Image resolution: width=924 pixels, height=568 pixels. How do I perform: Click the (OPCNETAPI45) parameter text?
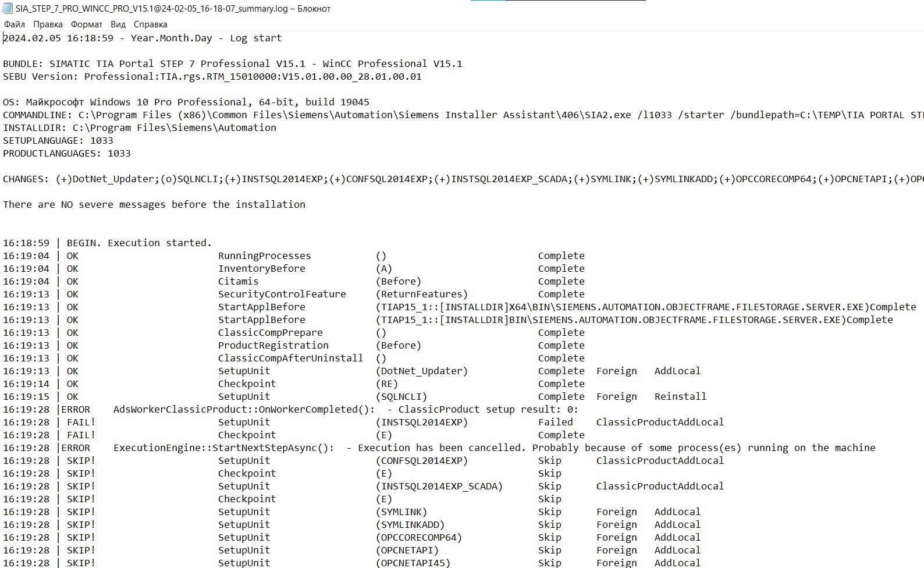tap(413, 563)
